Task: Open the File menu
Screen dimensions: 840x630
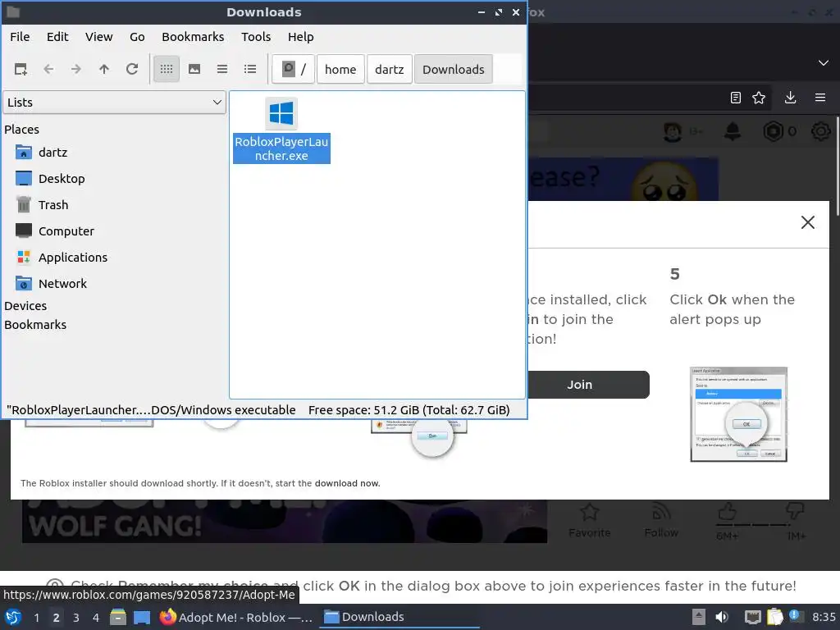Action: coord(20,37)
